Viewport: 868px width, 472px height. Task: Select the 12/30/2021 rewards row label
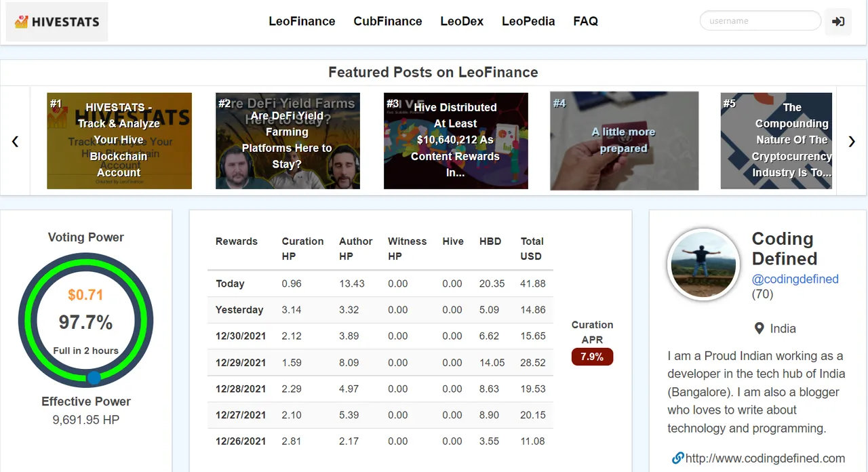(241, 336)
